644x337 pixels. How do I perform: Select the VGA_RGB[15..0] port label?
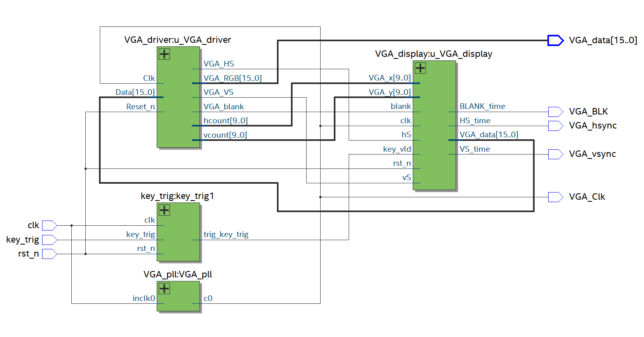(232, 78)
